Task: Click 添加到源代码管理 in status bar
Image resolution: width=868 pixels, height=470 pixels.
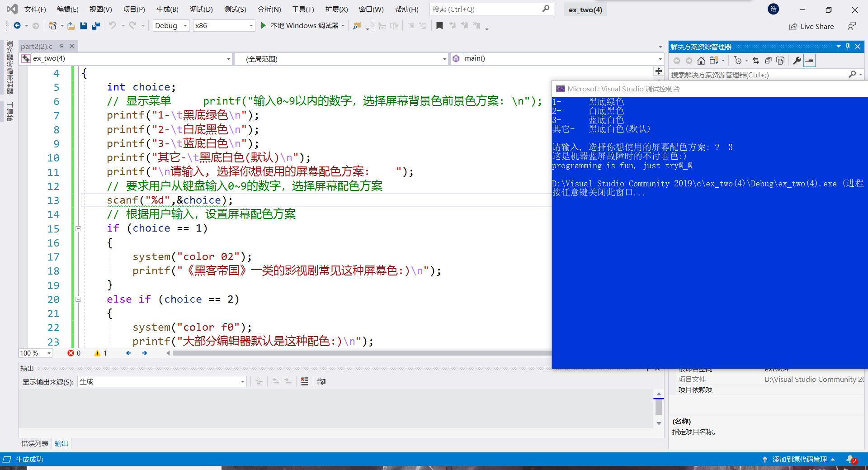Action: pos(799,460)
